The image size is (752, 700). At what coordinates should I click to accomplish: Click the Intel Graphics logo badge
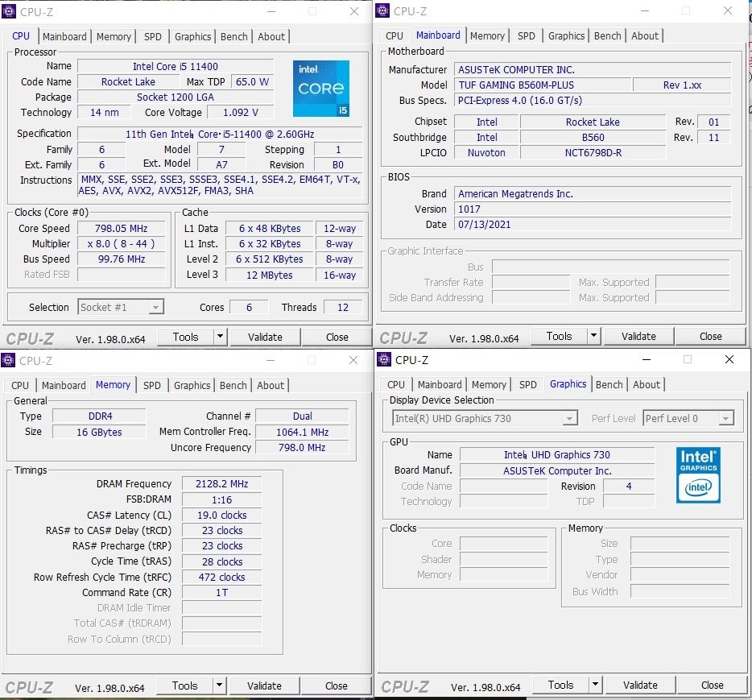698,475
